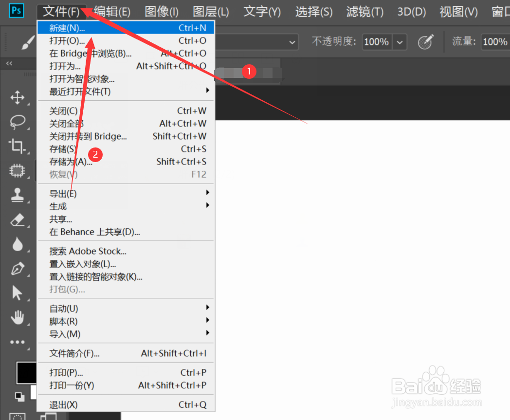Viewport: 510px width, 420px height.
Task: Select the Move tool
Action: (18, 98)
